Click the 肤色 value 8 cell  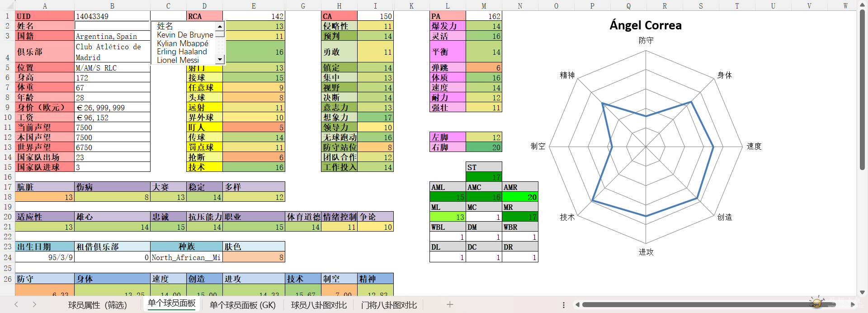tap(254, 257)
